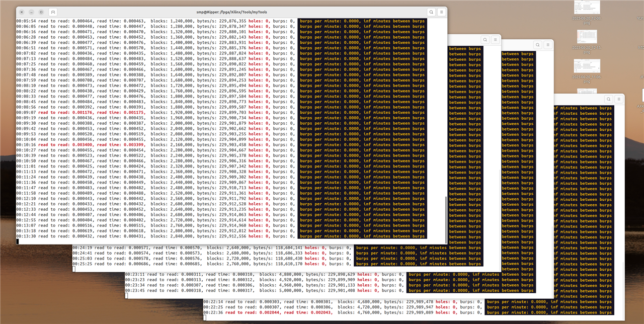The width and height of the screenshot is (644, 324).
Task: Close the smp@Ripper terminal window
Action: [22, 12]
